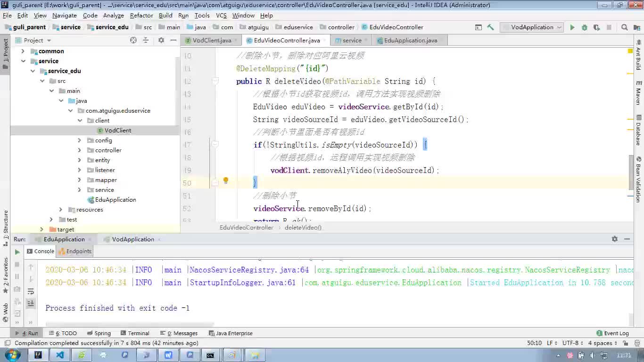644x362 pixels.
Task: Toggle the Project side tool window button
Action: coord(6,54)
